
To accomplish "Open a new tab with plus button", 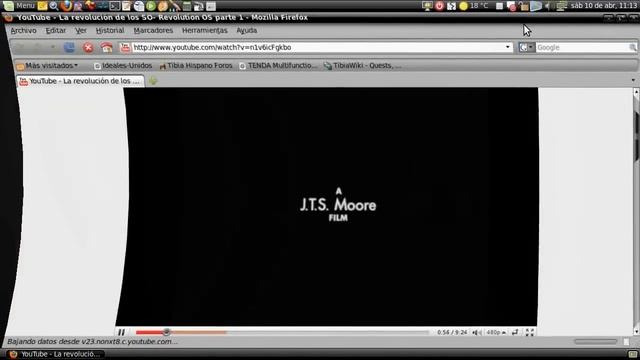I will pos(153,81).
